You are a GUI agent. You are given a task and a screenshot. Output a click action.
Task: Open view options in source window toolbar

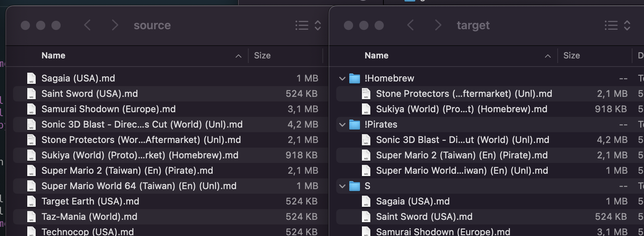308,25
